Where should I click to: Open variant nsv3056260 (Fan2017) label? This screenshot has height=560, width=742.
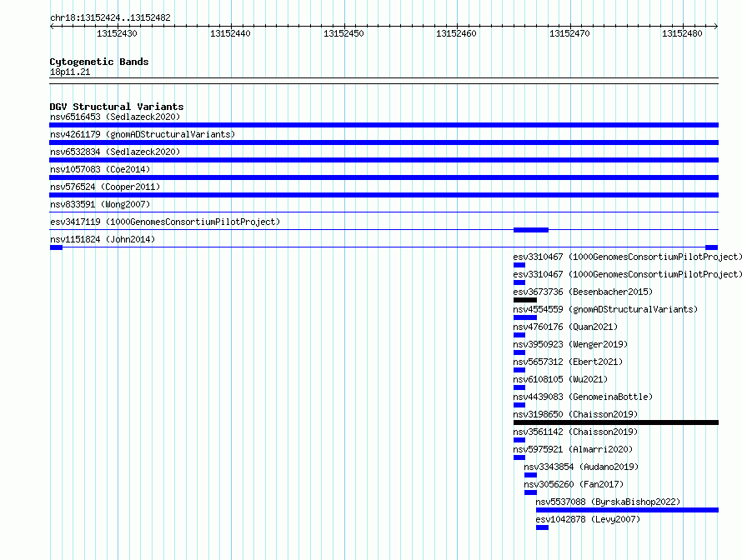(574, 484)
